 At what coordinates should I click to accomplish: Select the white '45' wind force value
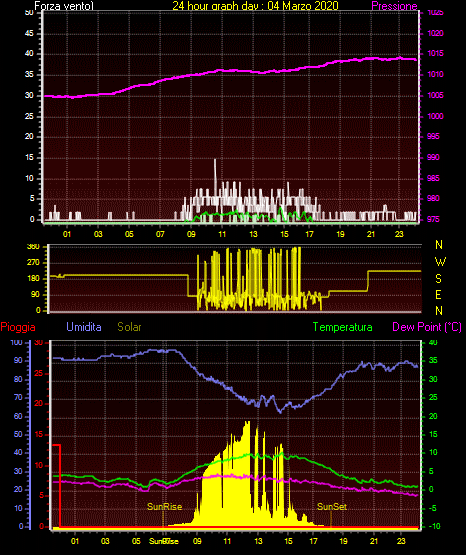click(x=29, y=33)
